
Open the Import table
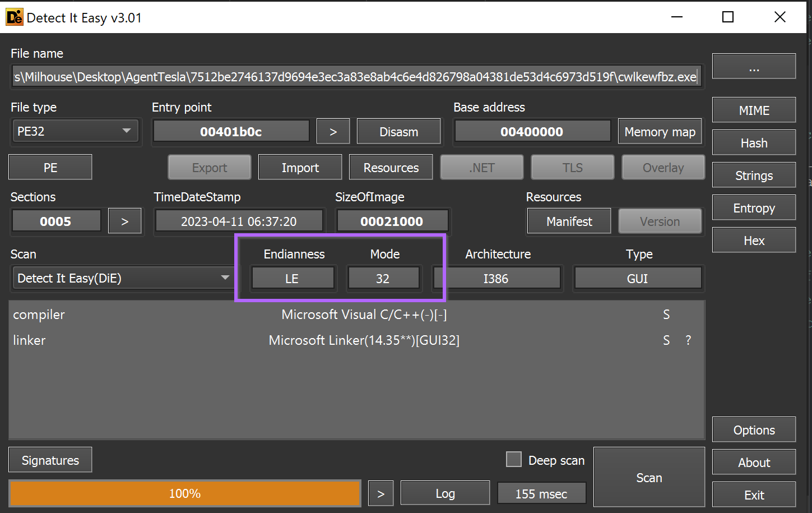pyautogui.click(x=300, y=167)
